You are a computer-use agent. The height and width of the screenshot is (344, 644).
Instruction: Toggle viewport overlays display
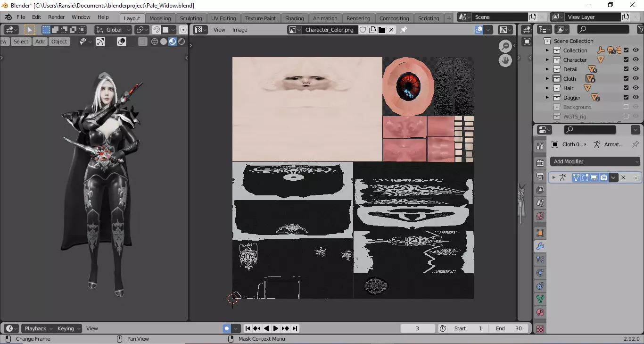(x=122, y=42)
